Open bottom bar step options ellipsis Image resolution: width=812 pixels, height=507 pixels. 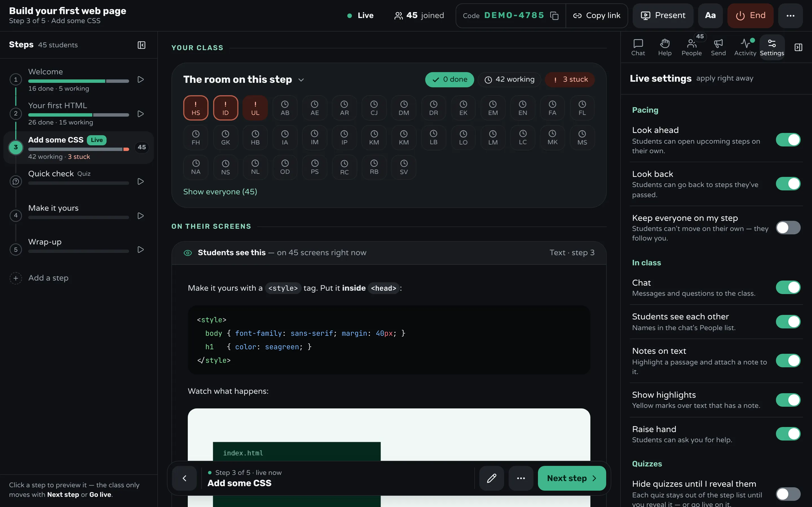tap(521, 478)
